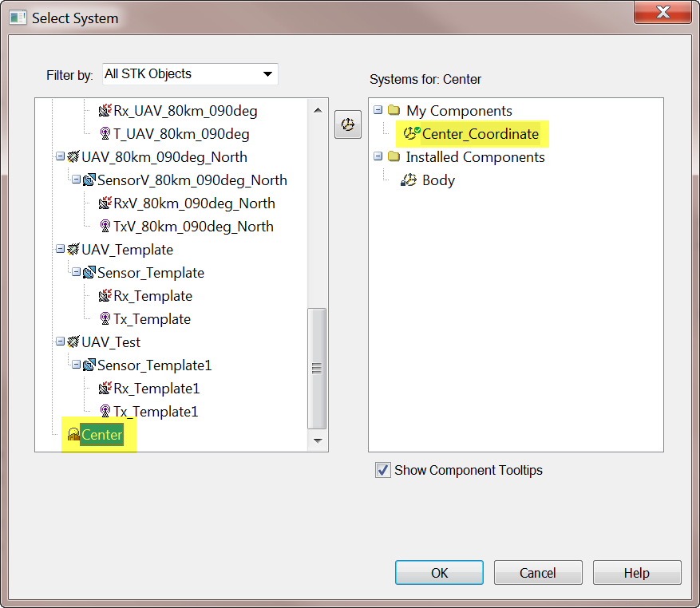700x608 pixels.
Task: Click the Tx_Template transmitter icon
Action: (105, 319)
